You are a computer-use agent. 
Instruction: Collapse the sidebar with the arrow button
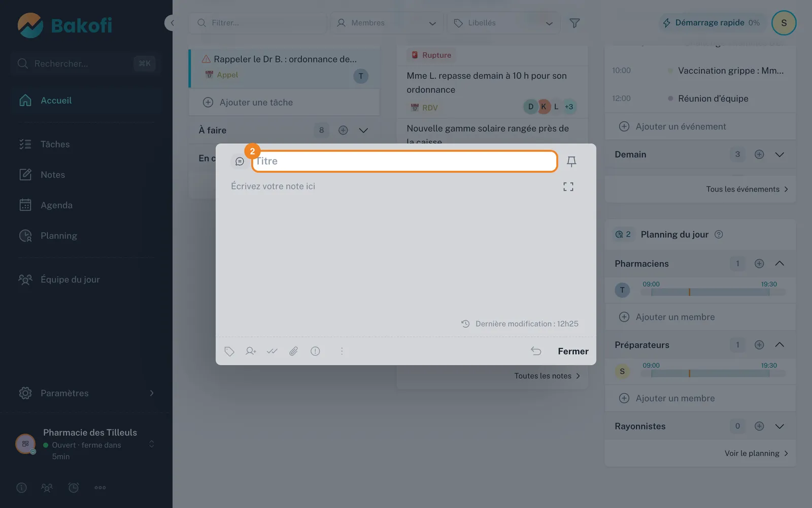point(172,23)
